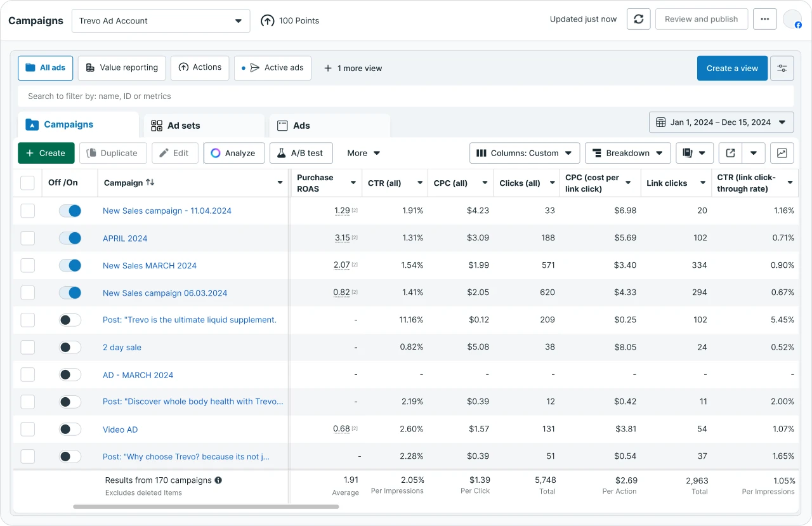
Task: Click the A/B test flask button
Action: 301,153
